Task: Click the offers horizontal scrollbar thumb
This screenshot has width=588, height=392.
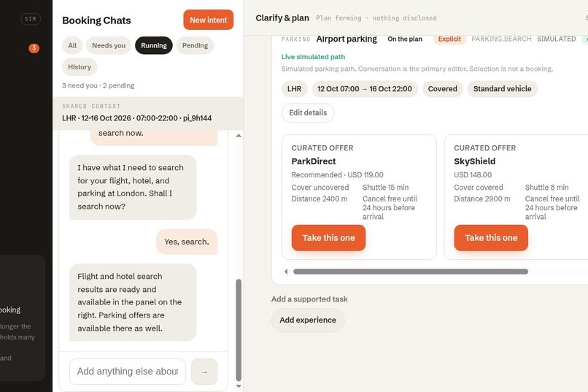Action: click(x=411, y=272)
